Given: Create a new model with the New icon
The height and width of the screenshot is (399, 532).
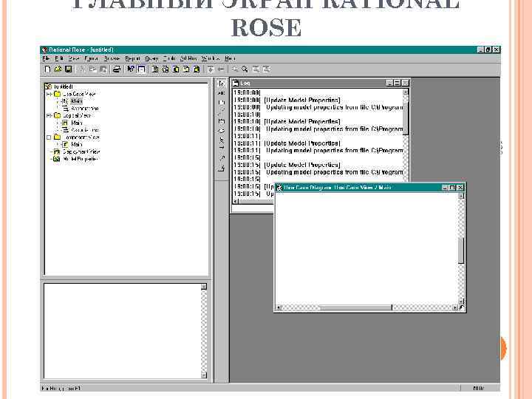Looking at the screenshot, I should (48, 69).
